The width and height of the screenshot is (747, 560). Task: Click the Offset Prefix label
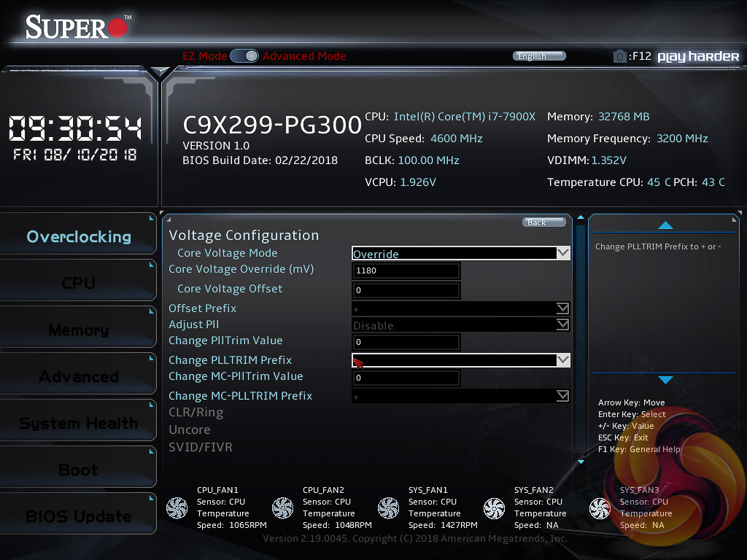tap(203, 308)
